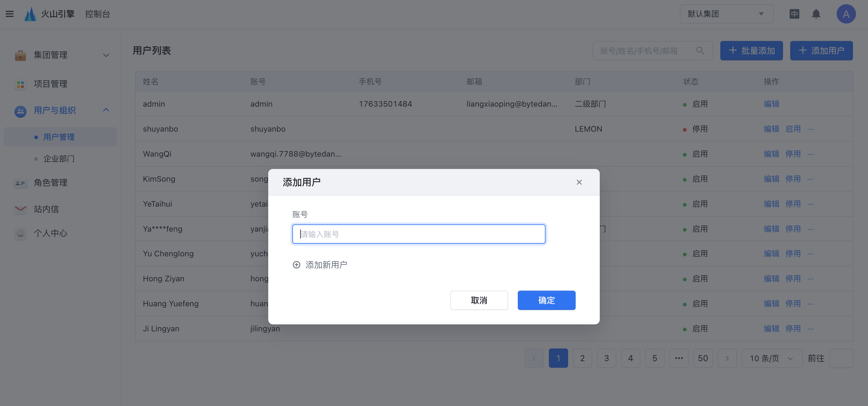Open the hamburger menu icon
The height and width of the screenshot is (406, 868).
pos(9,14)
